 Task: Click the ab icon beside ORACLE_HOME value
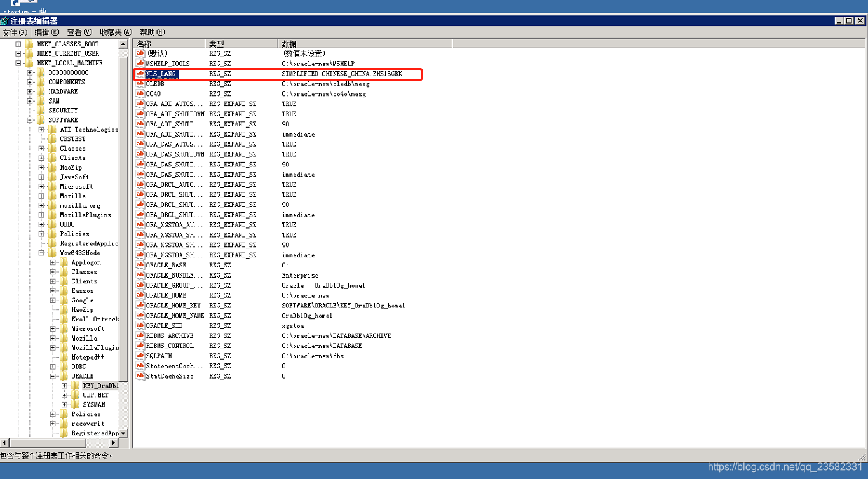(x=139, y=295)
